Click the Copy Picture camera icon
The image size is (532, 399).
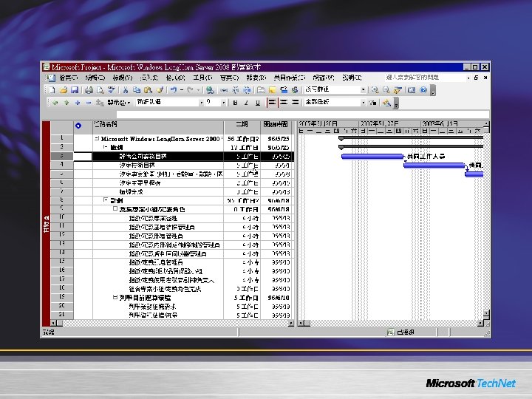[x=412, y=90]
